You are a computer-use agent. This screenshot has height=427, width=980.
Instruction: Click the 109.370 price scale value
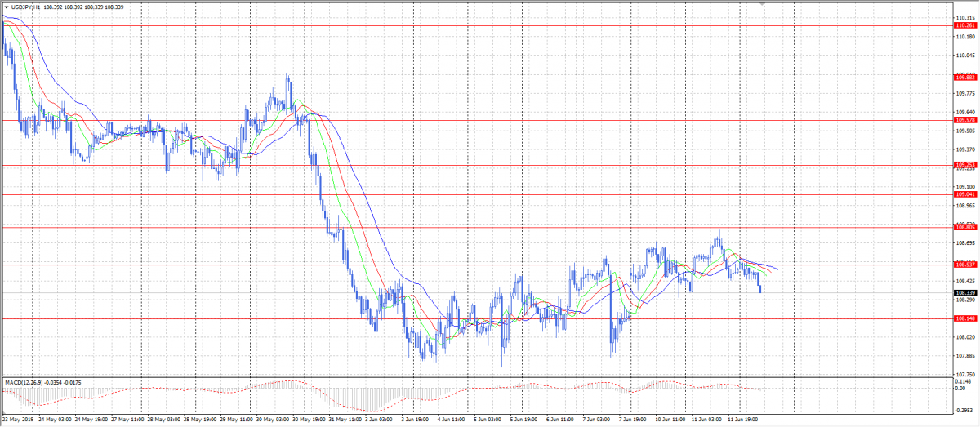(965, 149)
